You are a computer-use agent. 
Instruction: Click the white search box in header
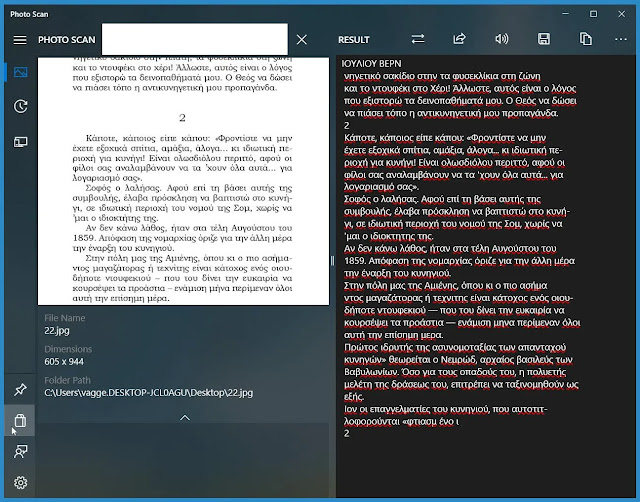pos(195,39)
